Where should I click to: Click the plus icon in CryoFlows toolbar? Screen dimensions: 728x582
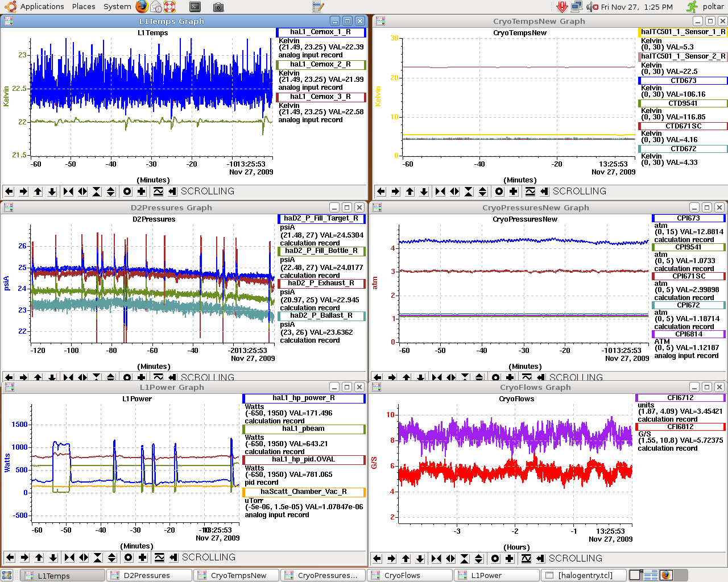point(510,559)
